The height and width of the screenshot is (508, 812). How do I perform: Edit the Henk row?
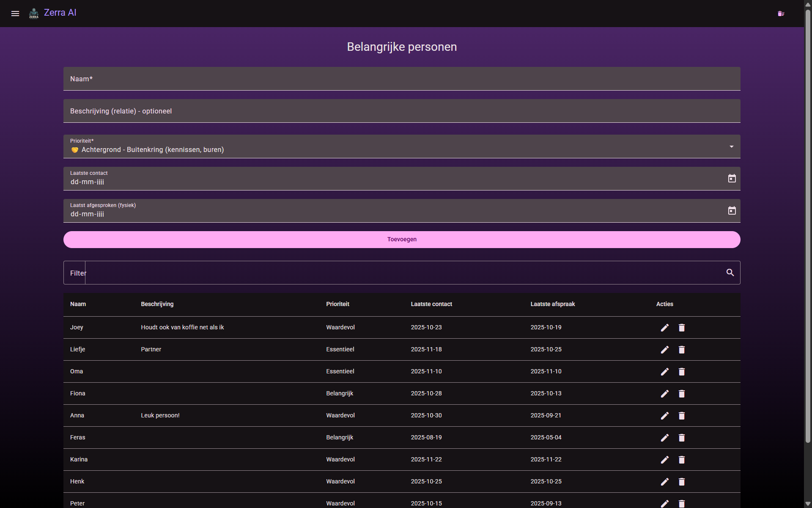pos(665,482)
